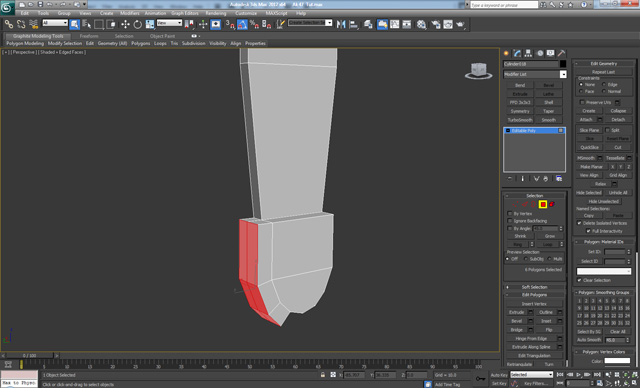This screenshot has height=388, width=640.
Task: Click the object name field Cylinder018
Action: pyautogui.click(x=531, y=64)
